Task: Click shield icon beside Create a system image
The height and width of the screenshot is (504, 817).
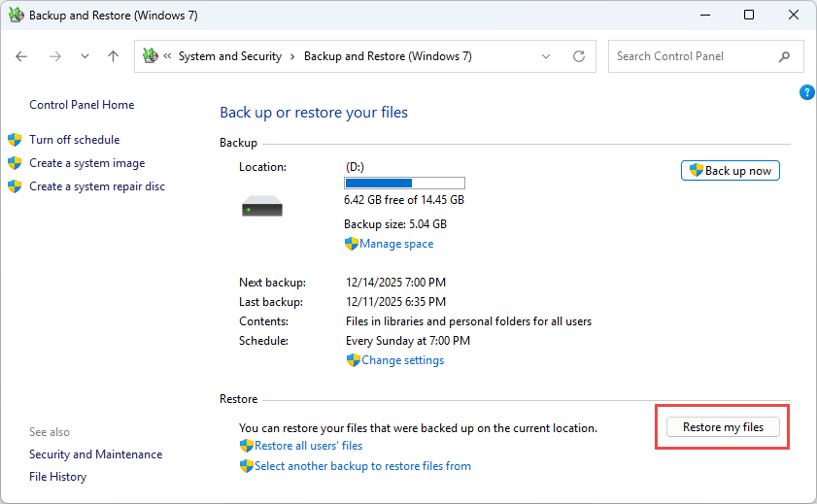Action: [x=15, y=163]
